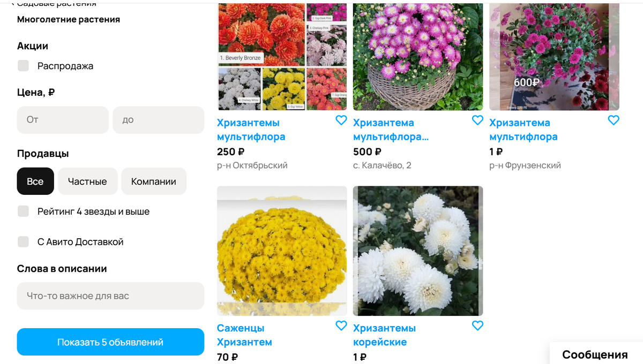Viewport: 643px width, 364px height.
Task: Check Рейтинг 4 звезды и выше
Action: (23, 211)
